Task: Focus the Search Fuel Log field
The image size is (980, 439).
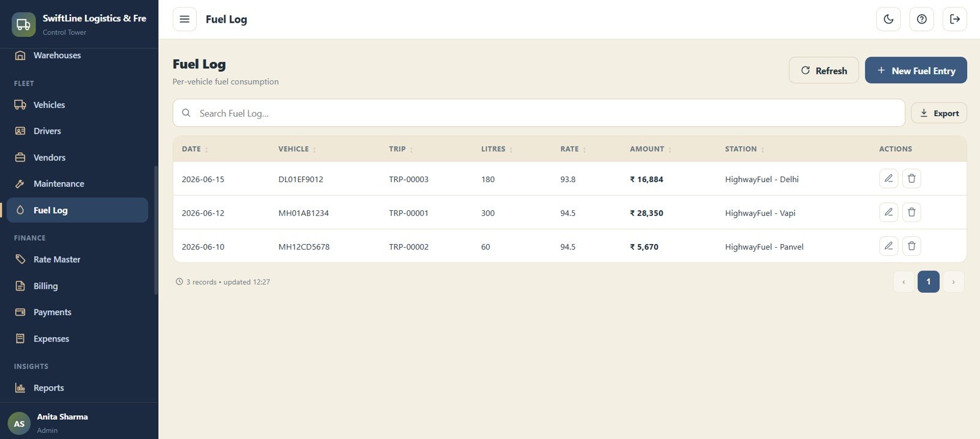Action: coord(539,113)
